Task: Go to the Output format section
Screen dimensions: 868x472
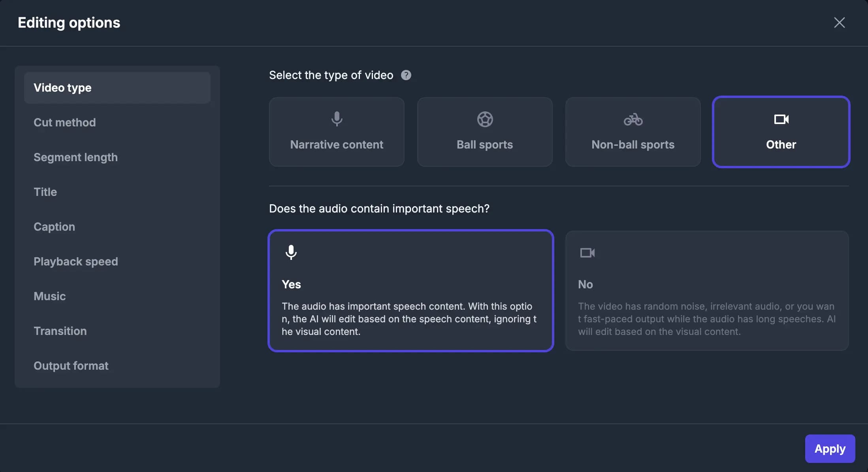Action: [71, 366]
